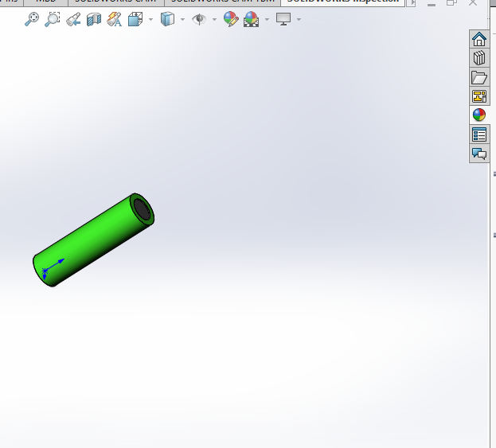Open the Custom Properties task pane

pos(479,134)
